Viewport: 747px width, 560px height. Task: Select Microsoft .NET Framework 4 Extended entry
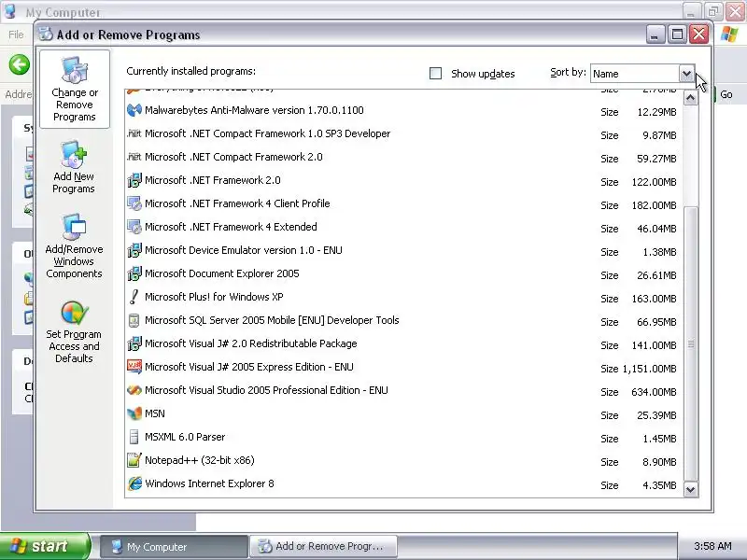pyautogui.click(x=404, y=228)
